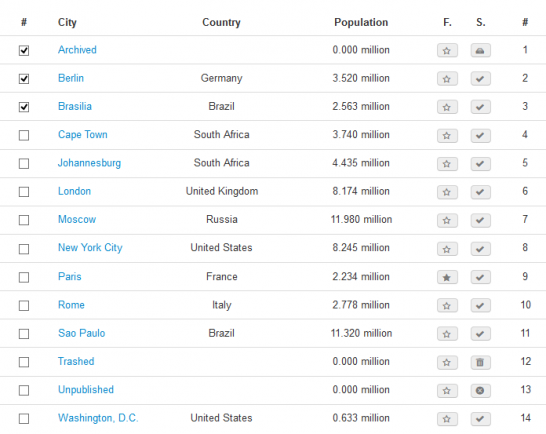
Task: Click the archived status icon in first row
Action: click(x=481, y=51)
